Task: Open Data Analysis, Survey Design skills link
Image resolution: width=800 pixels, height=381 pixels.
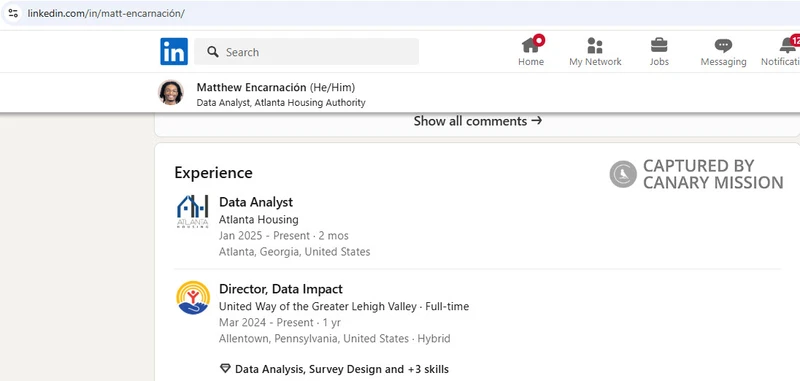Action: click(x=342, y=369)
